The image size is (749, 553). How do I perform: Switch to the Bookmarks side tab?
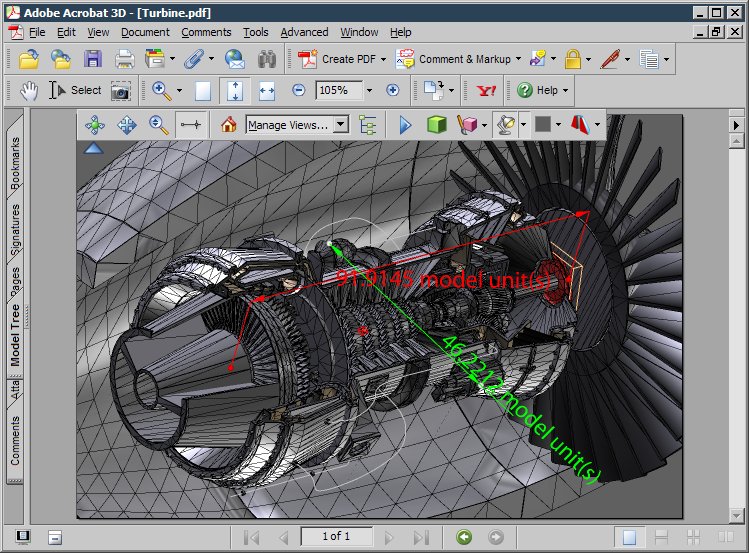(15, 162)
